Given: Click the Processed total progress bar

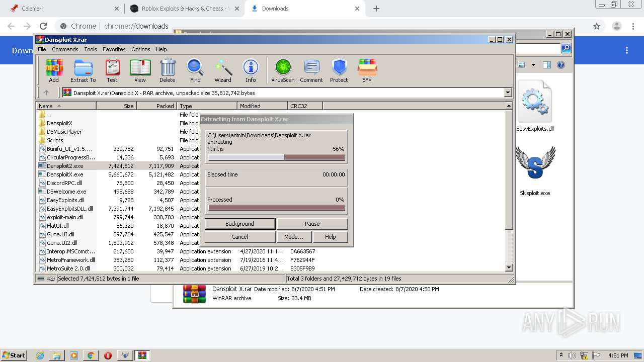Looking at the screenshot, I should (277, 208).
